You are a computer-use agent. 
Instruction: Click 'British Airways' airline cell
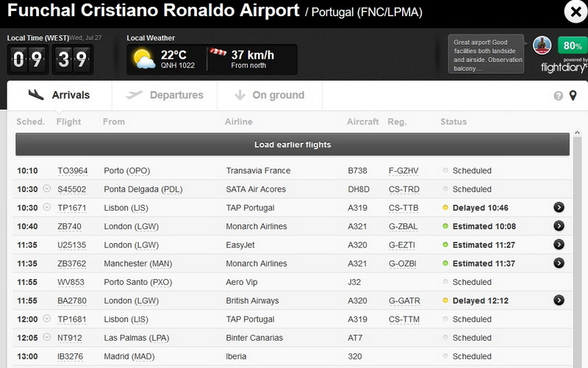pyautogui.click(x=252, y=301)
